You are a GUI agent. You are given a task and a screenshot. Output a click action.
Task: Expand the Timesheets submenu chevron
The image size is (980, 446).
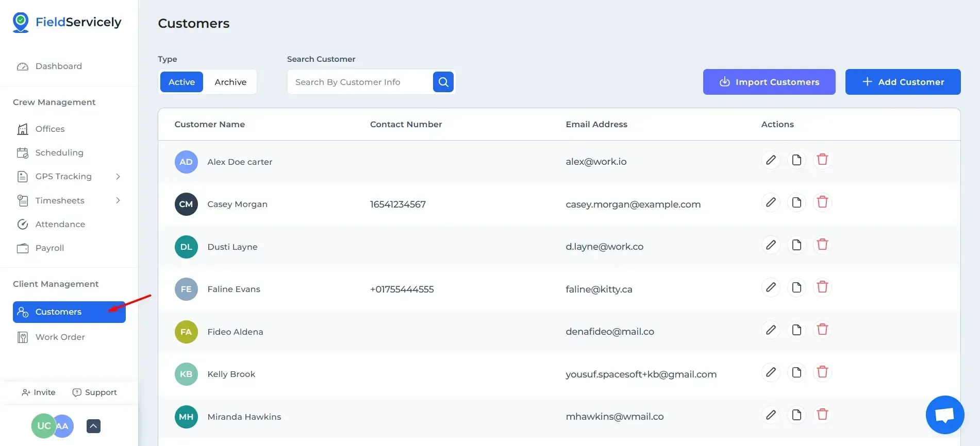tap(118, 200)
